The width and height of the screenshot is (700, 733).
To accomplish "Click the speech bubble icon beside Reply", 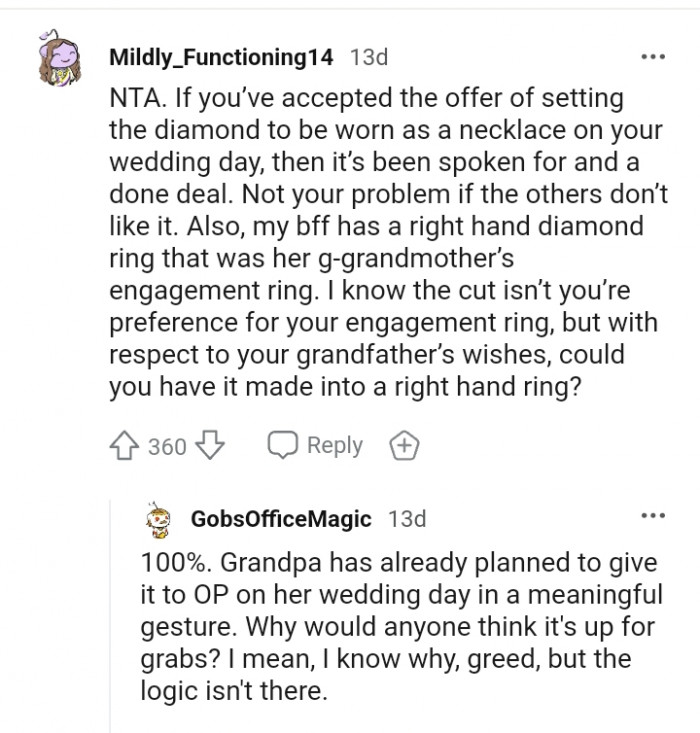I will (283, 446).
